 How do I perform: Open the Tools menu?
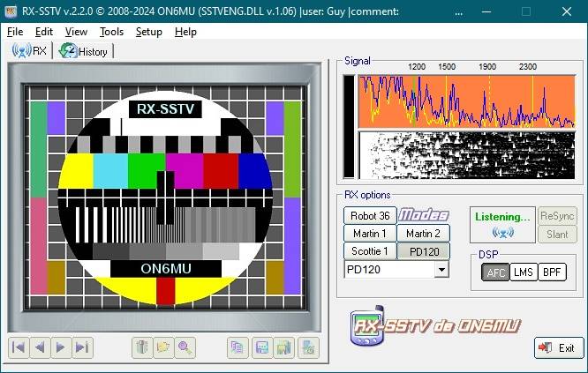pos(111,31)
